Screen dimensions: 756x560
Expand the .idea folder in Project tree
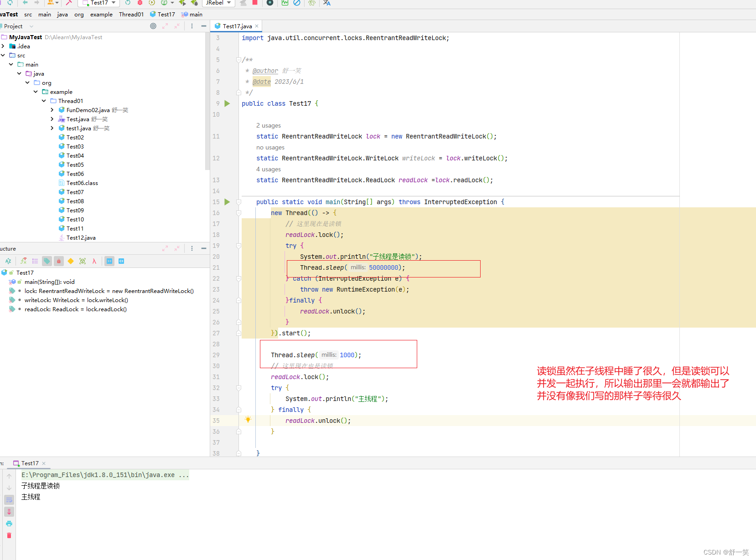pyautogui.click(x=3, y=46)
